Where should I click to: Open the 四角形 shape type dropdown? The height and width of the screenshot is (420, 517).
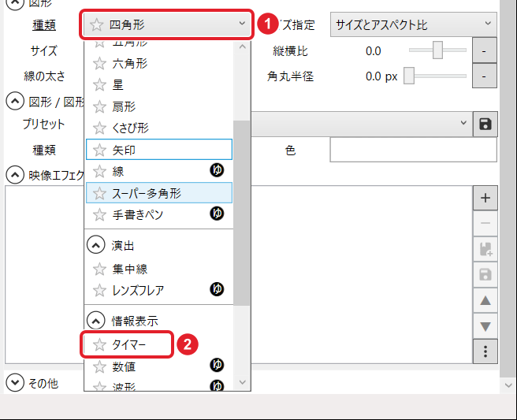pos(166,24)
